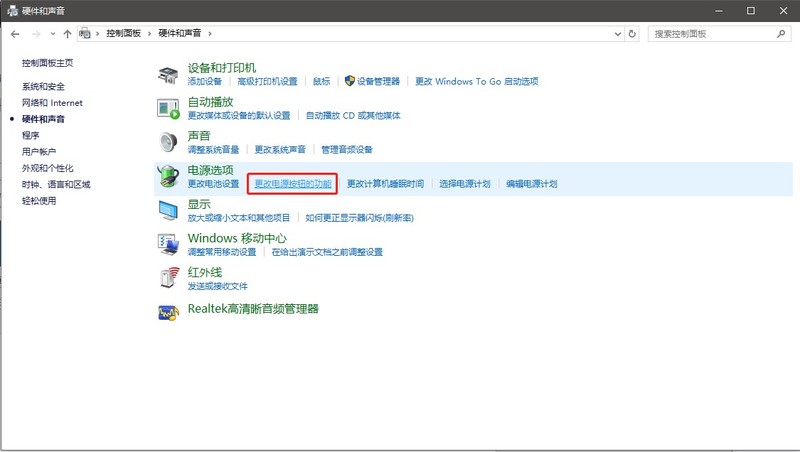This screenshot has width=800, height=452.
Task: Open 程序 in the sidebar
Action: click(31, 135)
